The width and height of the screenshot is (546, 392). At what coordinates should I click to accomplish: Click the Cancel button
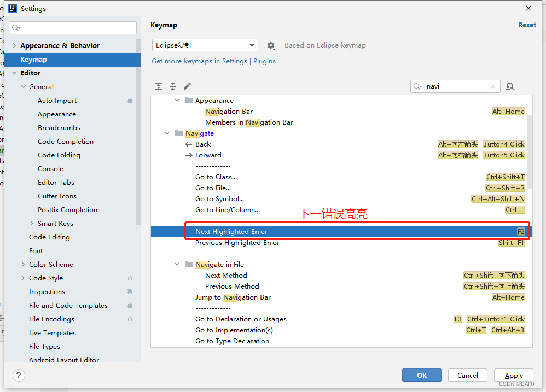coord(468,375)
